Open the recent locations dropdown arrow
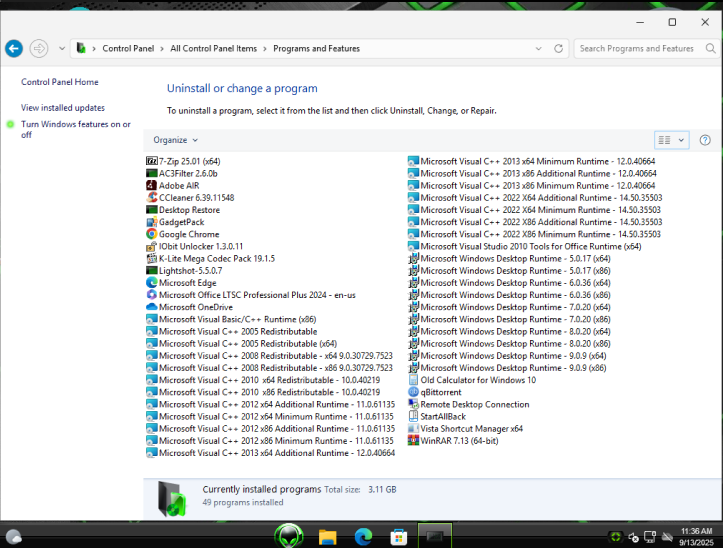Image resolution: width=723 pixels, height=548 pixels. [x=62, y=48]
